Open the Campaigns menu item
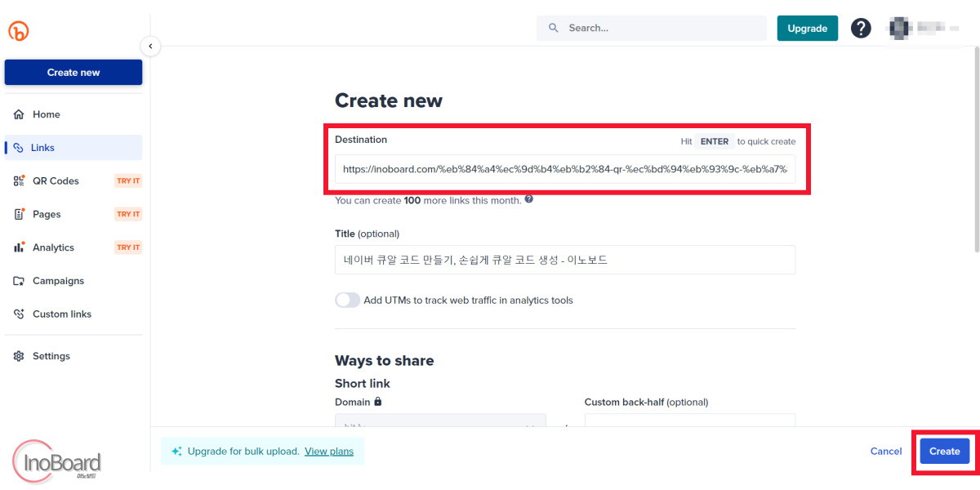Screen dimensions: 980x490 [x=73, y=281]
